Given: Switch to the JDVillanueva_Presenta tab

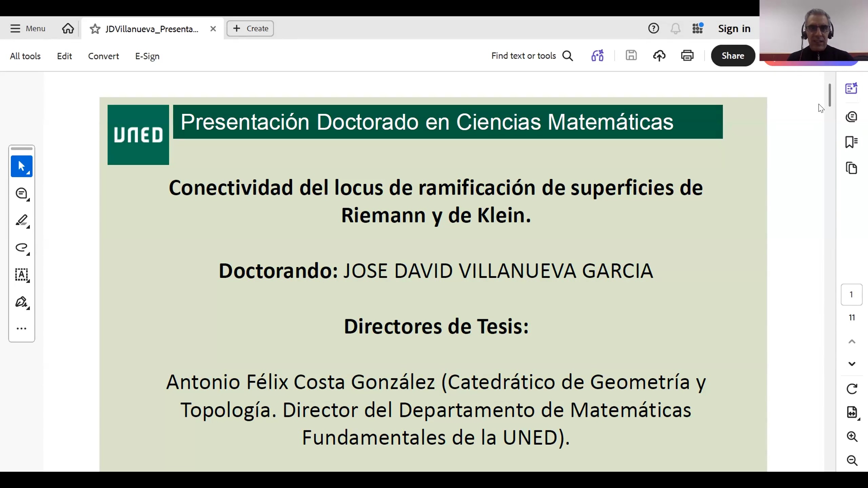Looking at the screenshot, I should [x=152, y=29].
